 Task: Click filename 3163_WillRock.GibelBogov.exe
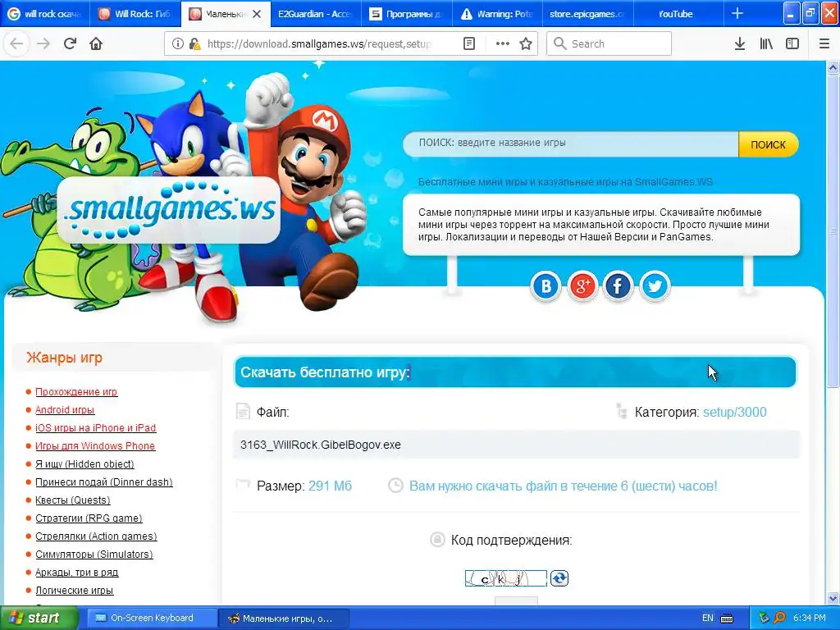point(321,445)
